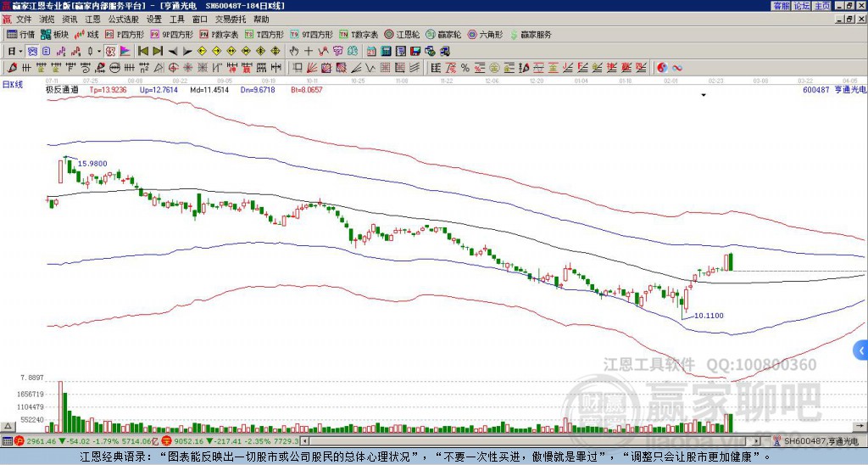Click the save floppy disk icon
Image resolution: width=868 pixels, height=465 pixels.
point(415,52)
